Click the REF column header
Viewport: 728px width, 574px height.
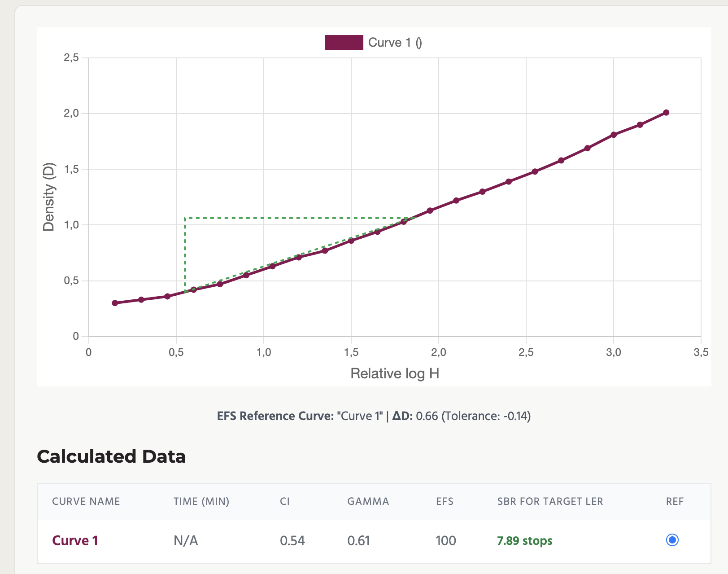pos(675,501)
